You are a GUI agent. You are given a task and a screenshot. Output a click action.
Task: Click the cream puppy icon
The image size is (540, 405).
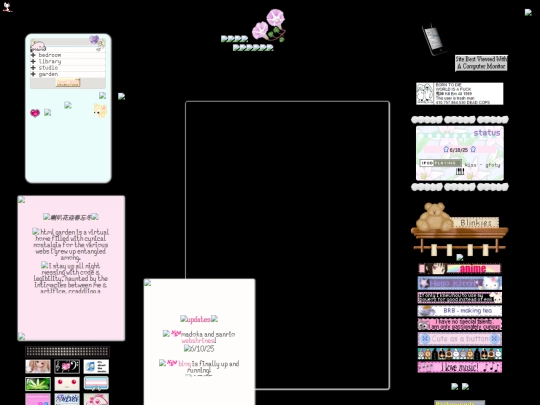(x=100, y=111)
